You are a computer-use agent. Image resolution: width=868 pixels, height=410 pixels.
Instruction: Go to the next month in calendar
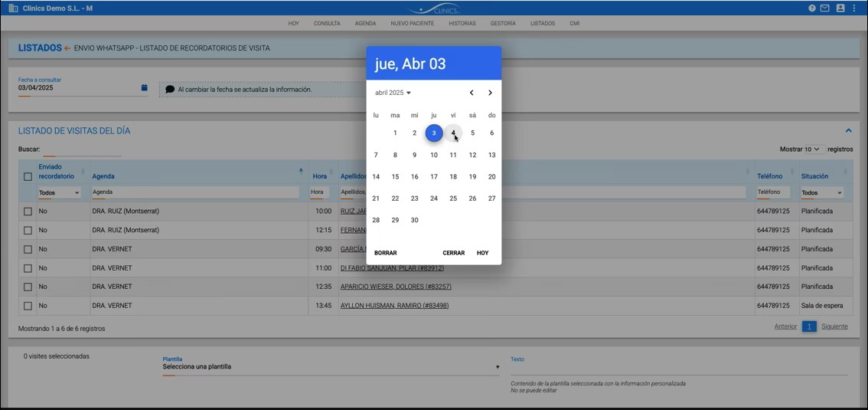(490, 93)
